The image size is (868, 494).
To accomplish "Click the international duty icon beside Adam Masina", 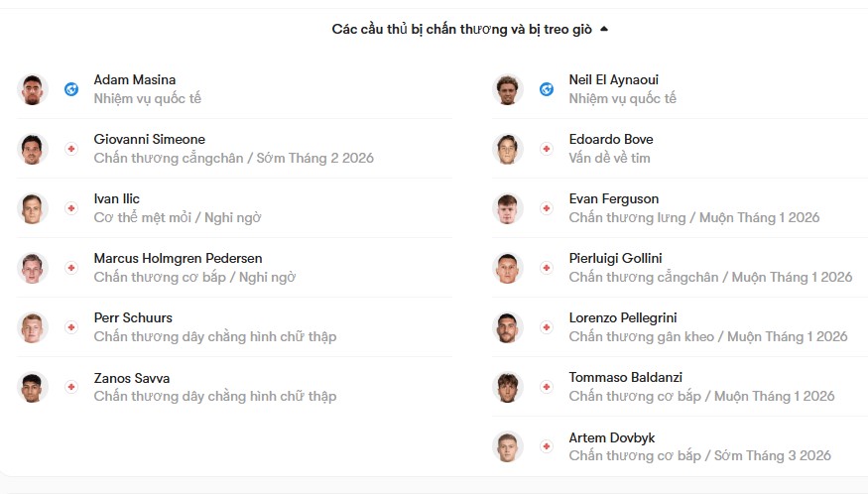I will (71, 89).
